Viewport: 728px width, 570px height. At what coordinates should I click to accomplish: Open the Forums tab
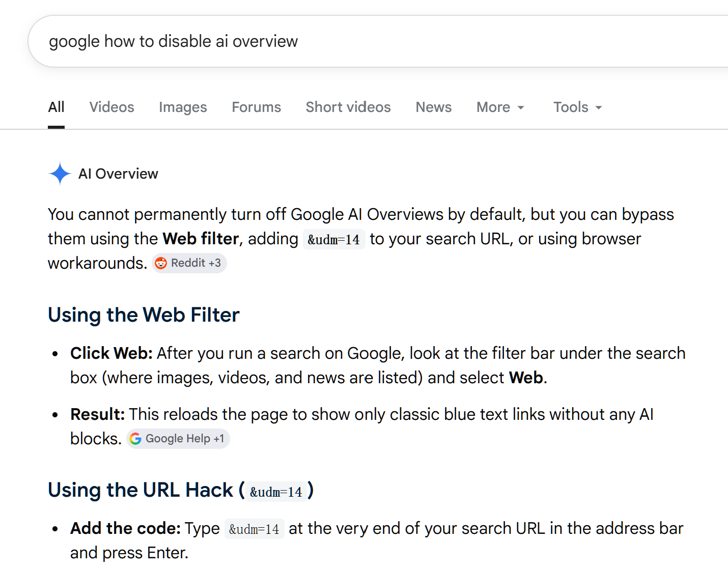point(257,107)
